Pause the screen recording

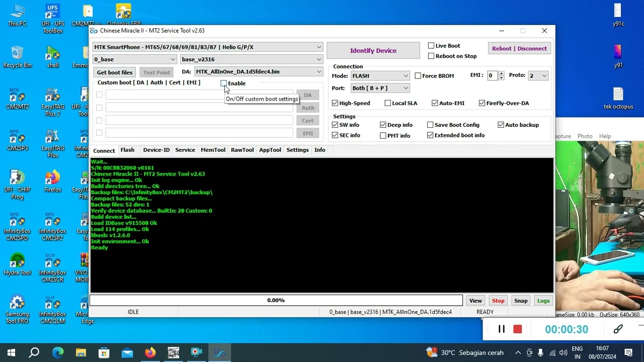[x=502, y=329]
